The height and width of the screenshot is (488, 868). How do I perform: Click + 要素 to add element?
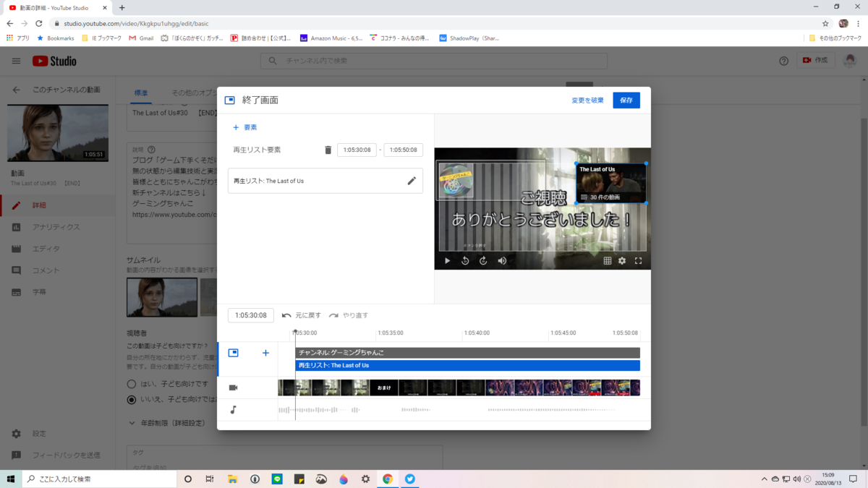point(244,127)
